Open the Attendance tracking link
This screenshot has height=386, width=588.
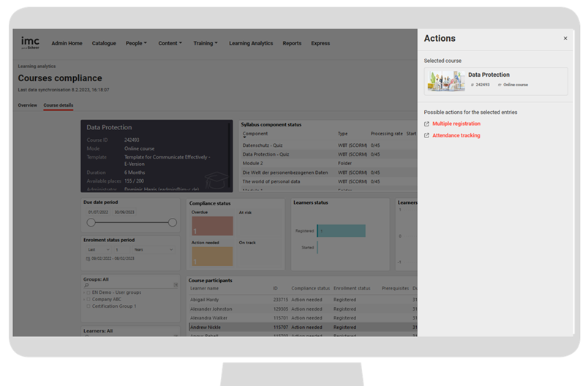tap(456, 136)
